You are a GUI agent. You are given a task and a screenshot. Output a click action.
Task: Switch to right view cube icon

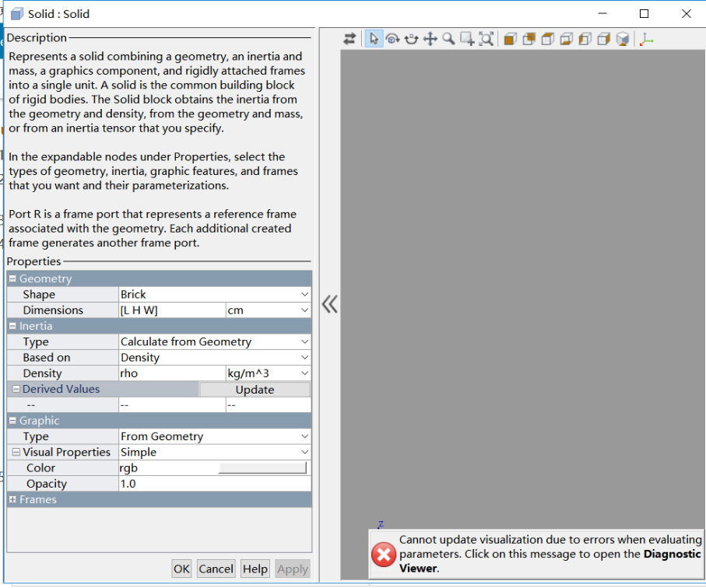pos(604,39)
